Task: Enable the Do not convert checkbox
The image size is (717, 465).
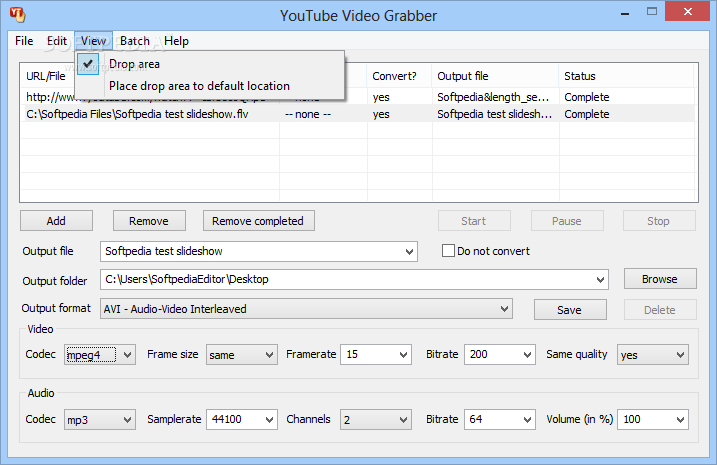Action: click(x=448, y=251)
